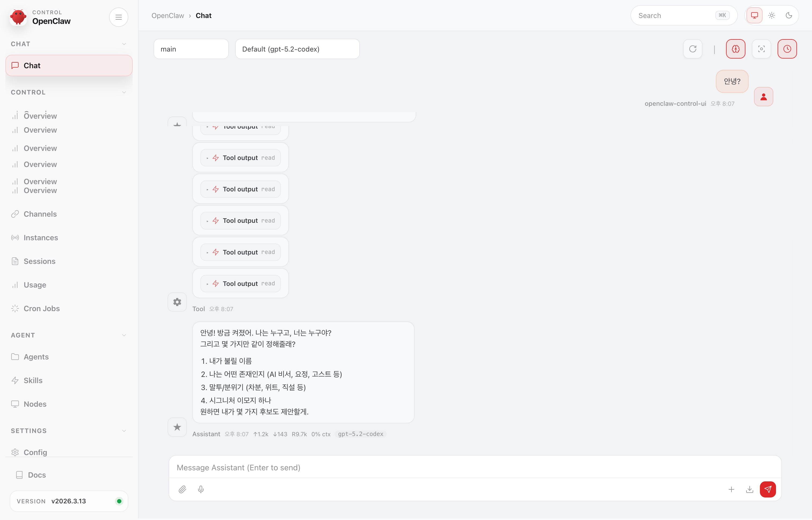Click the Message Assistant input field
Viewport: 812px width, 520px height.
click(x=405, y=467)
